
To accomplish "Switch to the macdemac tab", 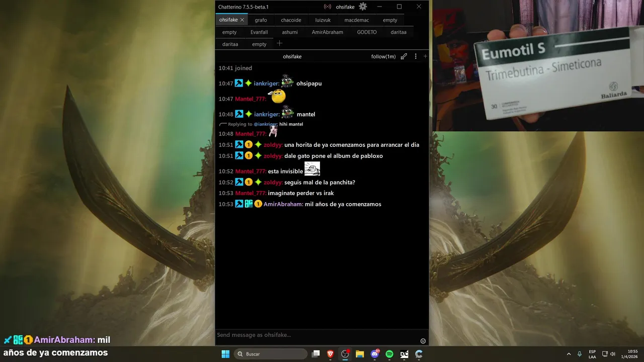I will point(357,20).
